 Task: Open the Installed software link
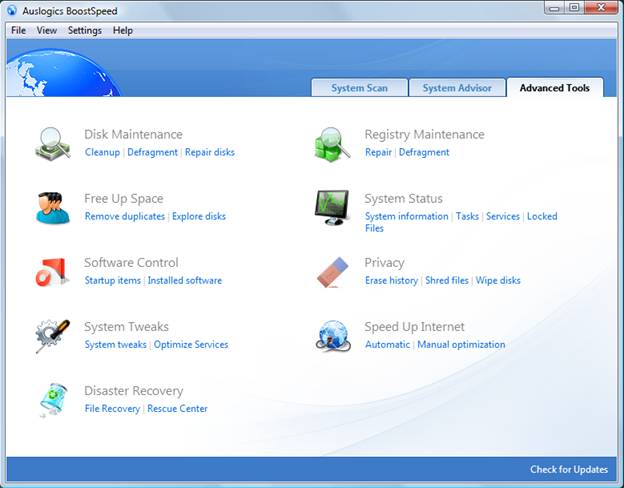click(x=185, y=280)
